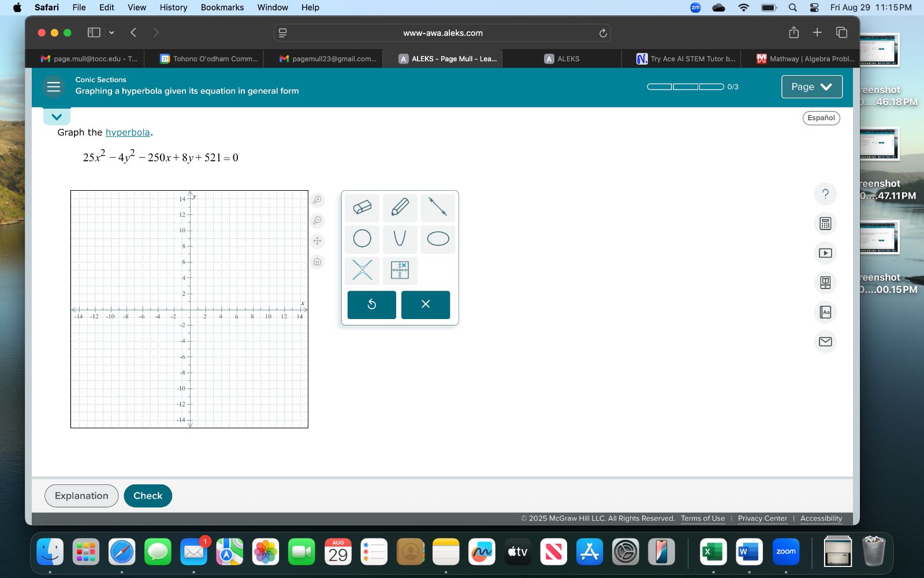Image resolution: width=924 pixels, height=578 pixels.
Task: Clear the graph with X button
Action: click(x=426, y=305)
